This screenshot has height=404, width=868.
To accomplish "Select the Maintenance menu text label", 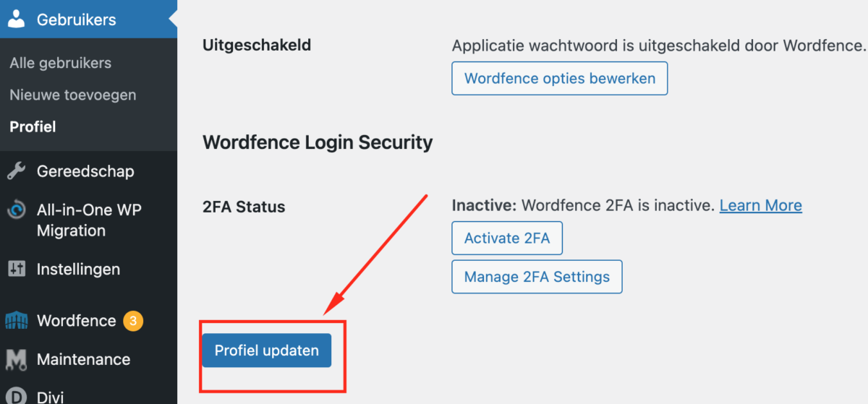I will point(83,359).
